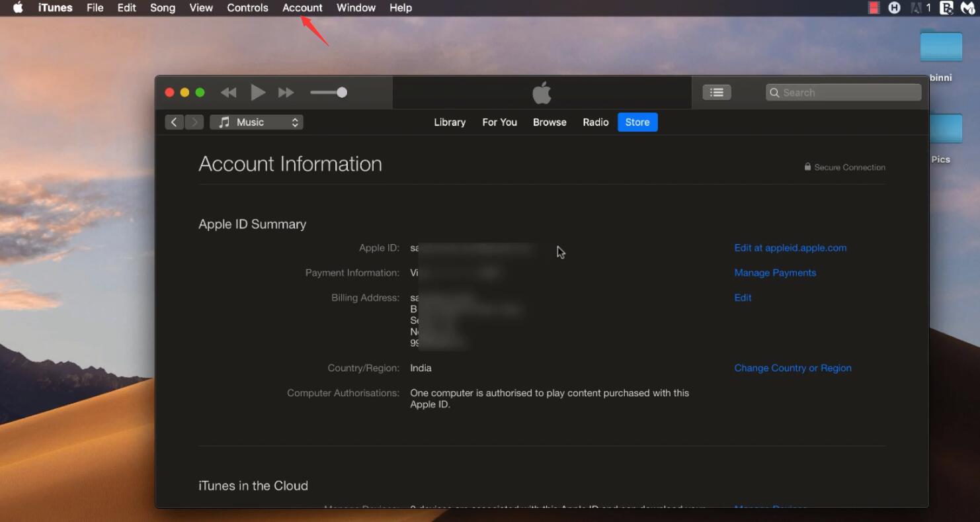The image size is (980, 522).
Task: Open the View menu
Action: click(x=201, y=8)
